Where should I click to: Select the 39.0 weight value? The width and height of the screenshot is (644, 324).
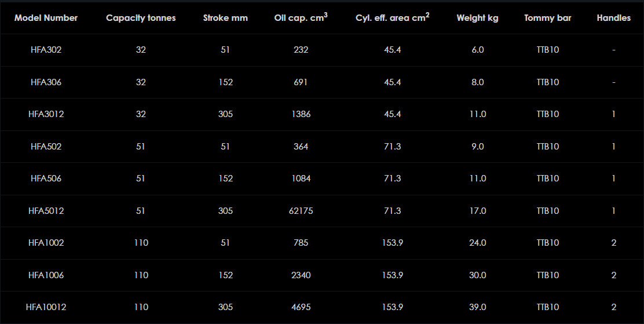click(477, 307)
